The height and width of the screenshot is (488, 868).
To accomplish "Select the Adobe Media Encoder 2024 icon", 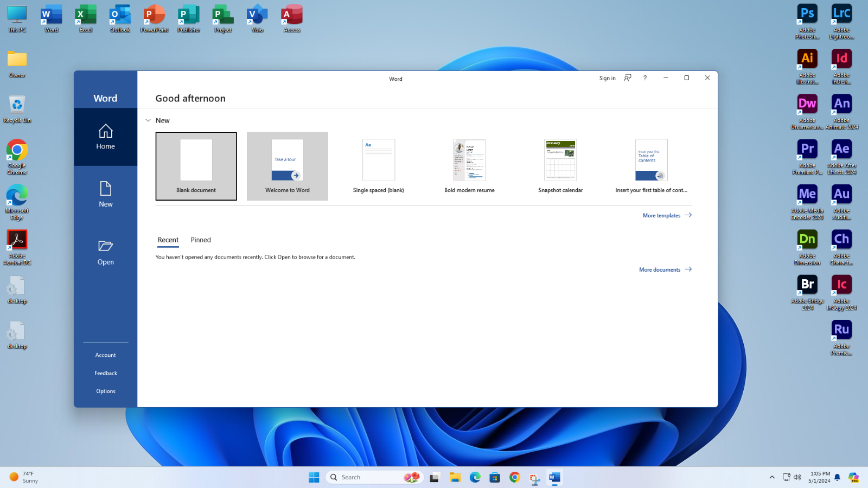I will (x=807, y=202).
